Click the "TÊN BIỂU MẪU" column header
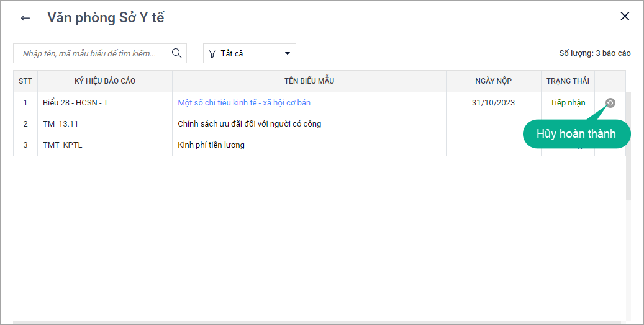The image size is (644, 325). tap(309, 81)
